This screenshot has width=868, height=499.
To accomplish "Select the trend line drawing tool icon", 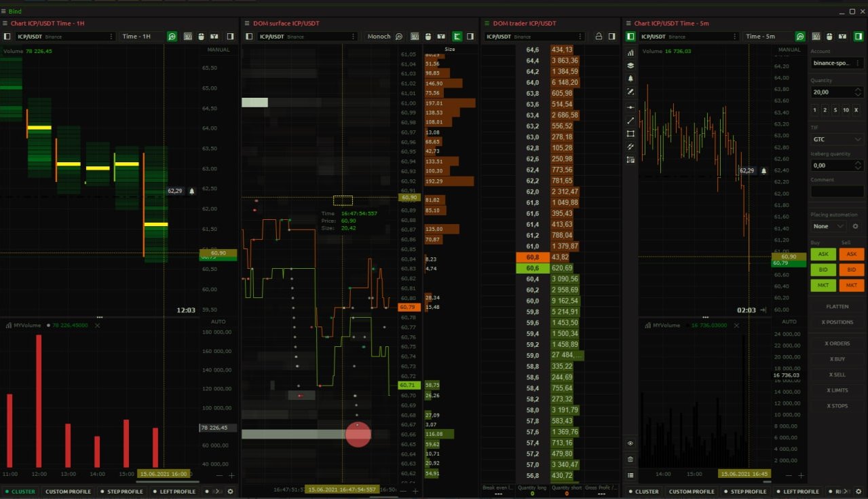I will coord(630,120).
